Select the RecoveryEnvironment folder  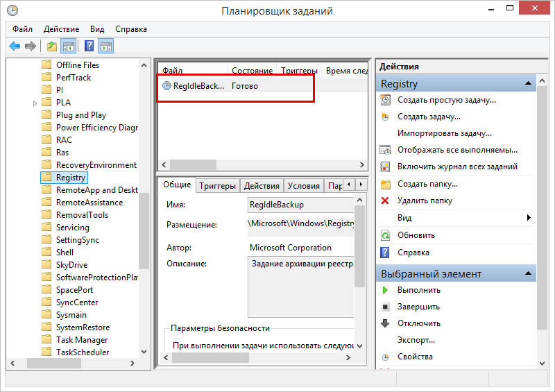pyautogui.click(x=96, y=165)
